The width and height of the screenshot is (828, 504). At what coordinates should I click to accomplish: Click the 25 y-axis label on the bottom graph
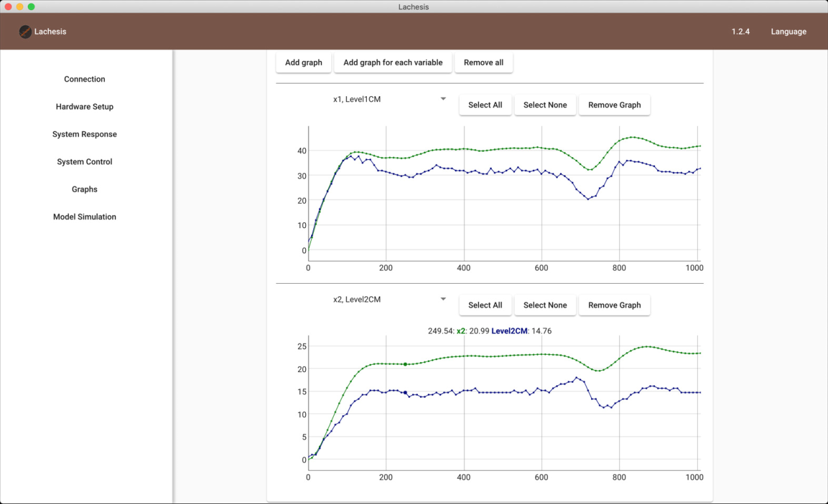(x=301, y=346)
